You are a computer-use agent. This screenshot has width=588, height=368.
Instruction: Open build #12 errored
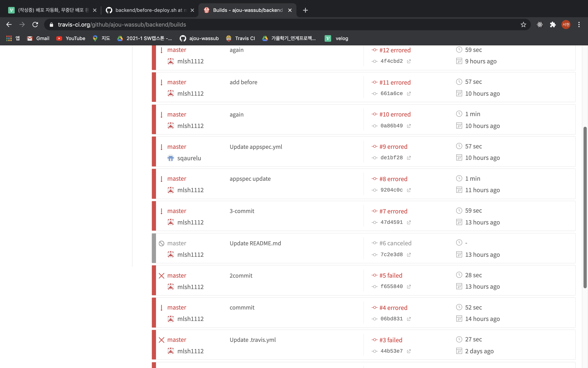tap(395, 50)
